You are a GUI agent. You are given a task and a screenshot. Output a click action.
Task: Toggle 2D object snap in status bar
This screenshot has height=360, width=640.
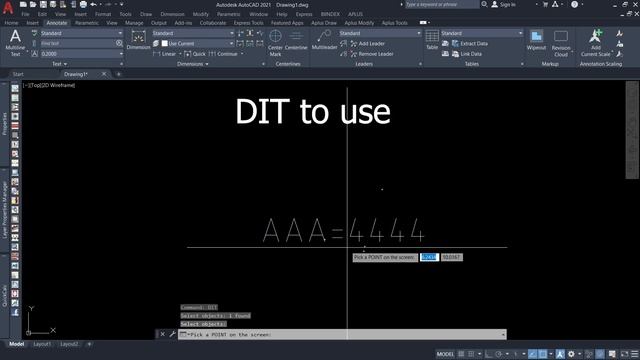542,354
